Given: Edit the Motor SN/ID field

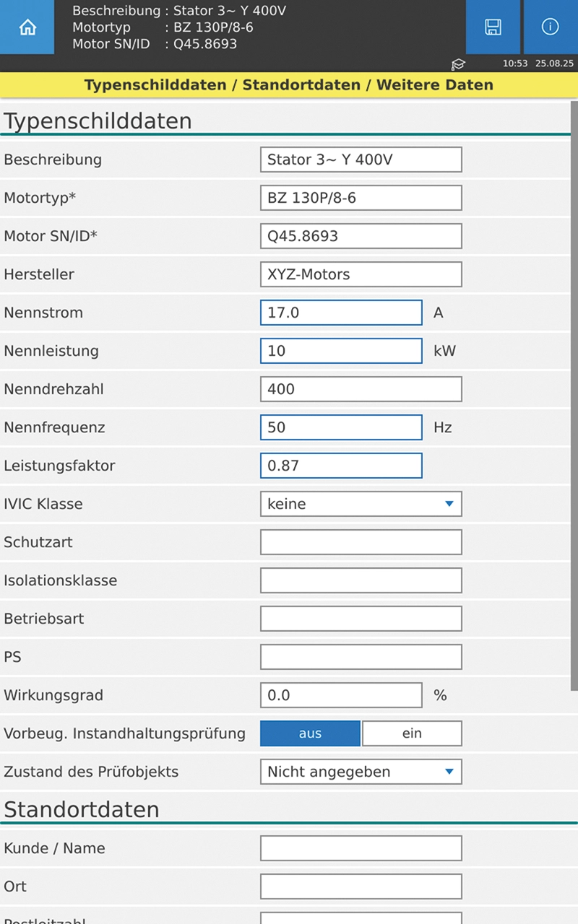Looking at the screenshot, I should [x=361, y=236].
